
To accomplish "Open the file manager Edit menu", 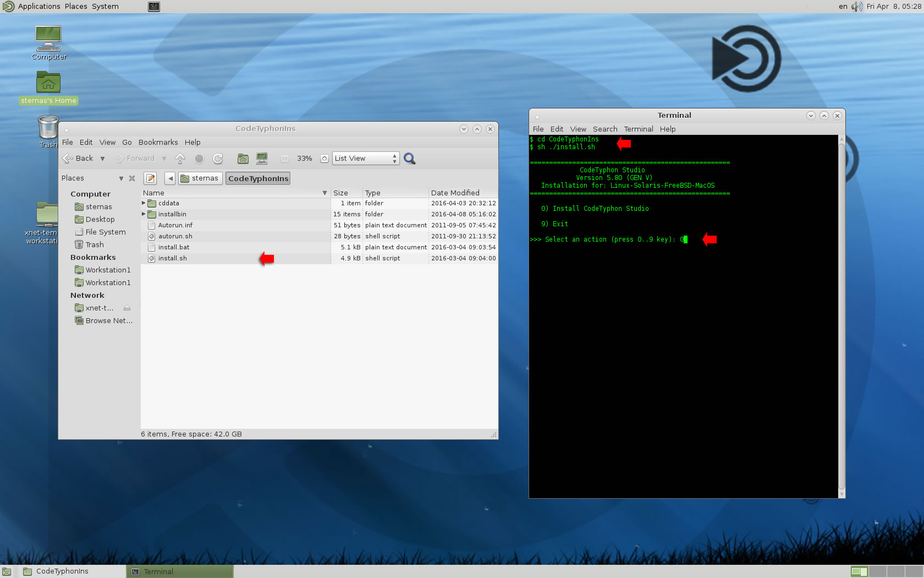I will coord(86,142).
